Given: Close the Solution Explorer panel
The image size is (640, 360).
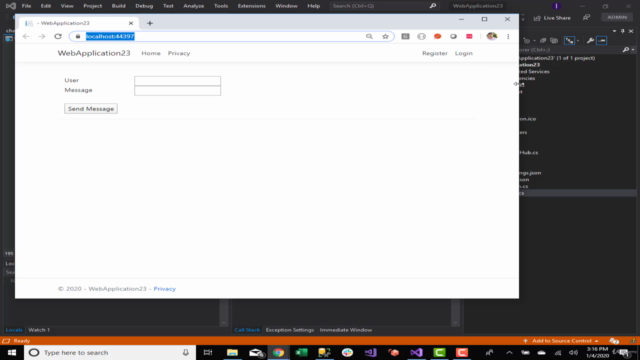Looking at the screenshot, I should point(631,31).
